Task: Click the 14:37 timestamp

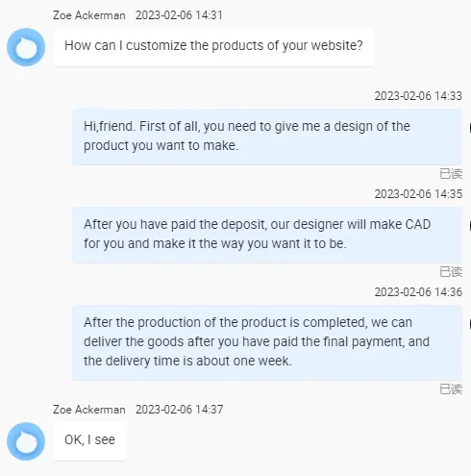Action: click(179, 410)
